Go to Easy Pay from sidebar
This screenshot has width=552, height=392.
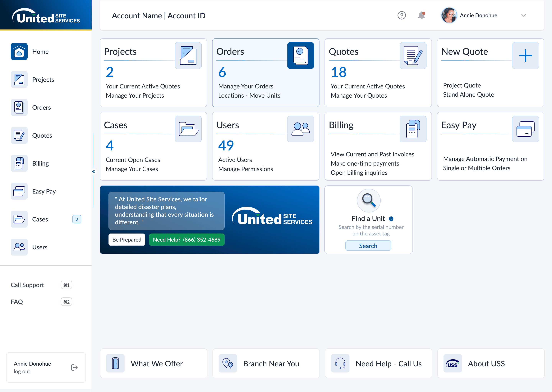44,191
